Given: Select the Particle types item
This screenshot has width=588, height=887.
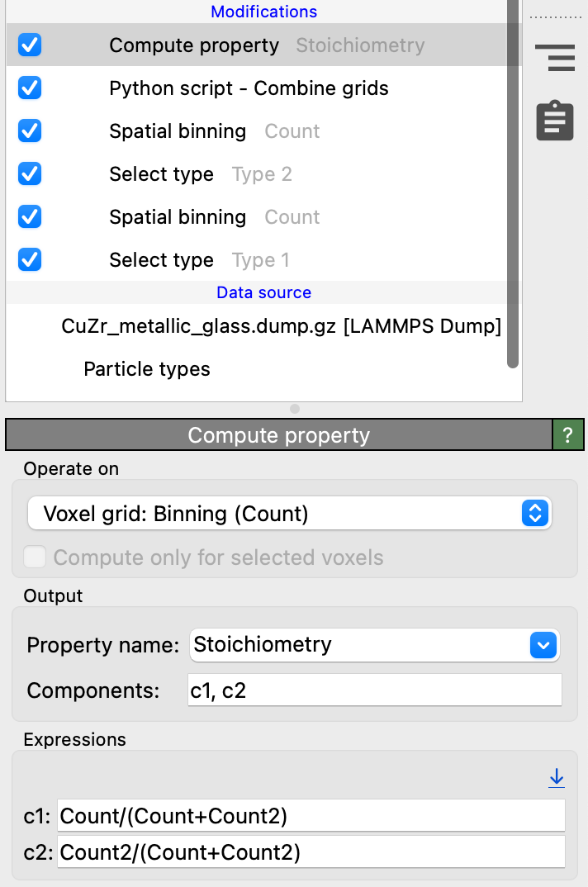Looking at the screenshot, I should click(x=147, y=369).
